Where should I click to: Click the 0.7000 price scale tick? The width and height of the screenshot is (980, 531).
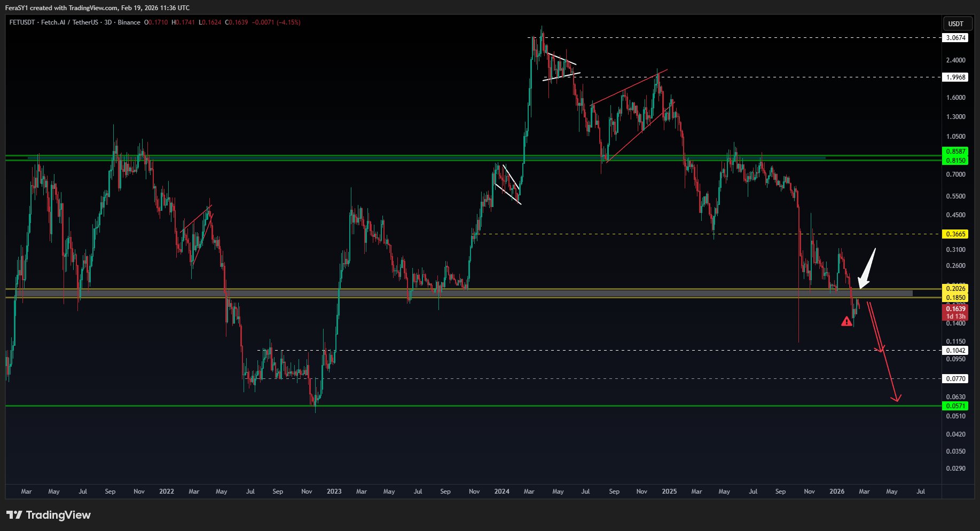[x=955, y=175]
